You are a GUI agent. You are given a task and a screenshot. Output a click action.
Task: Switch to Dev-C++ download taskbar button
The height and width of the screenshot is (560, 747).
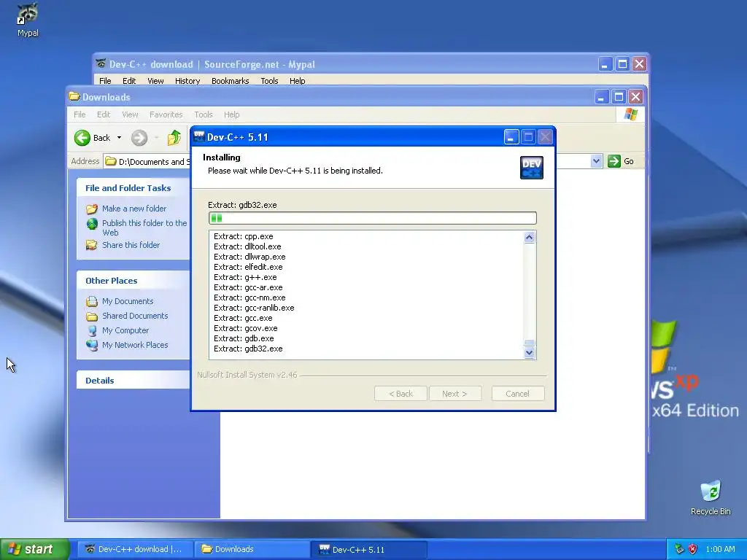click(x=135, y=549)
